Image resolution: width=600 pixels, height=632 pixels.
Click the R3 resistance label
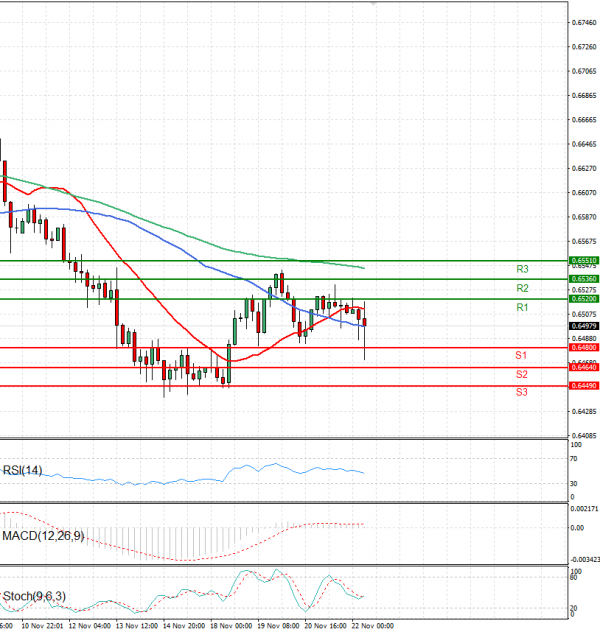click(522, 269)
